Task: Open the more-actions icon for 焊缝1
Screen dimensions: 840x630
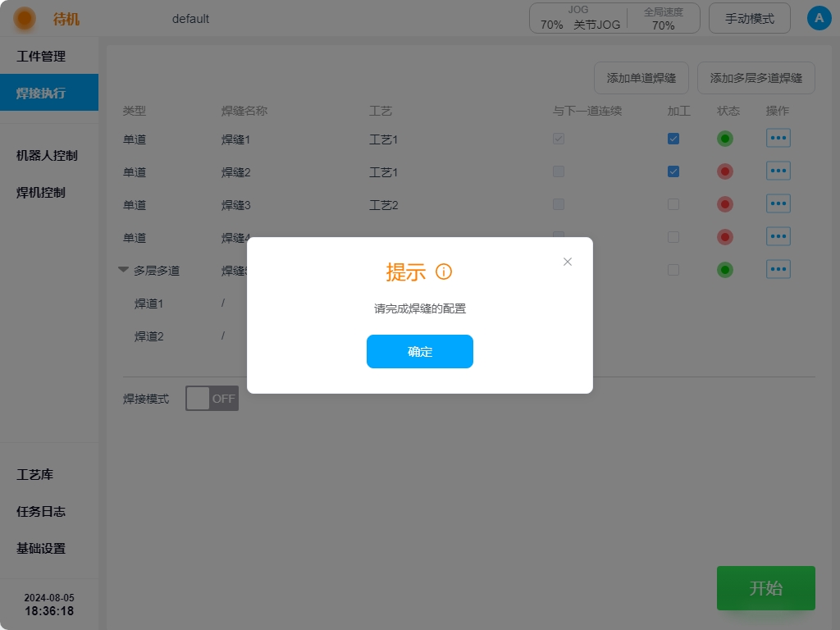Action: coord(778,139)
